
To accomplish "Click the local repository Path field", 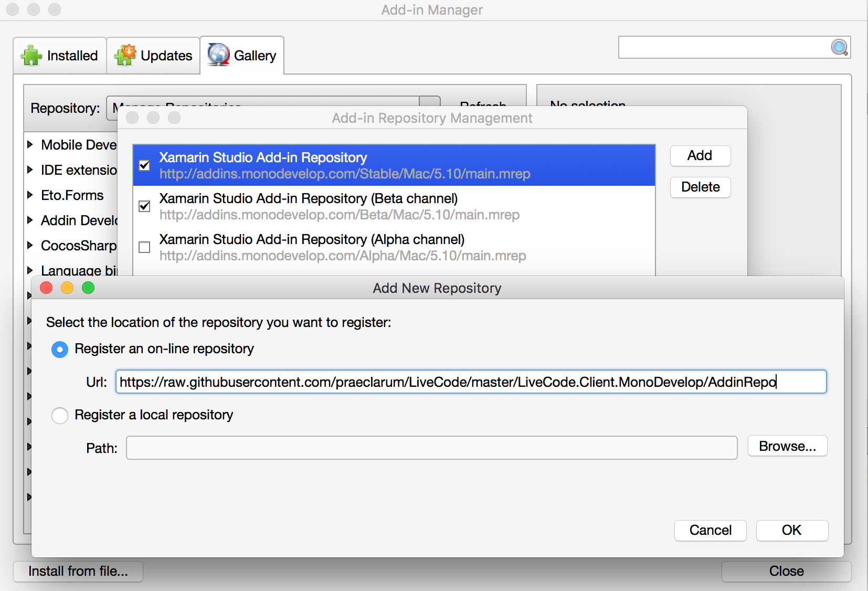I will (432, 448).
